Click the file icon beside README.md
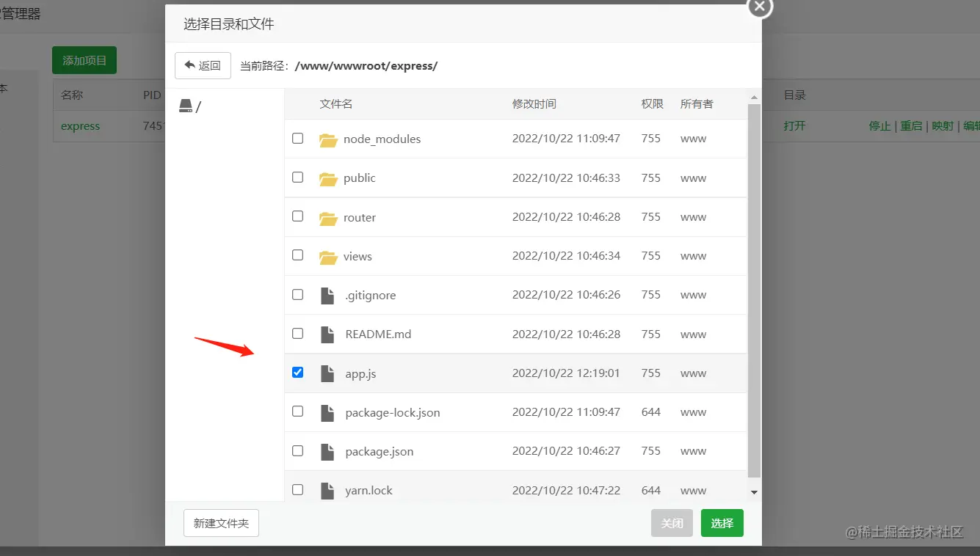Screen dimensions: 980x556 [x=327, y=334]
